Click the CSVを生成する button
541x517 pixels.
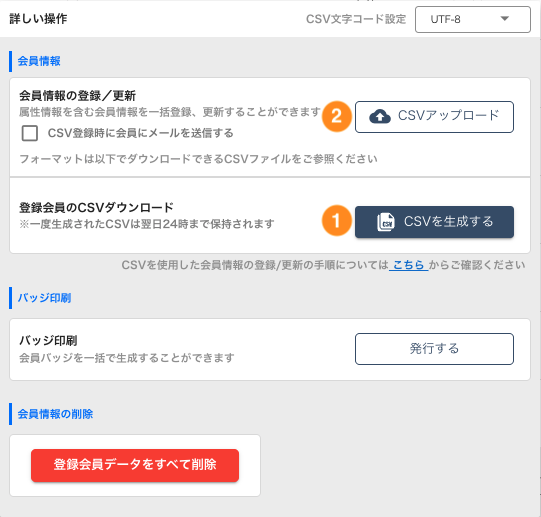(x=434, y=222)
